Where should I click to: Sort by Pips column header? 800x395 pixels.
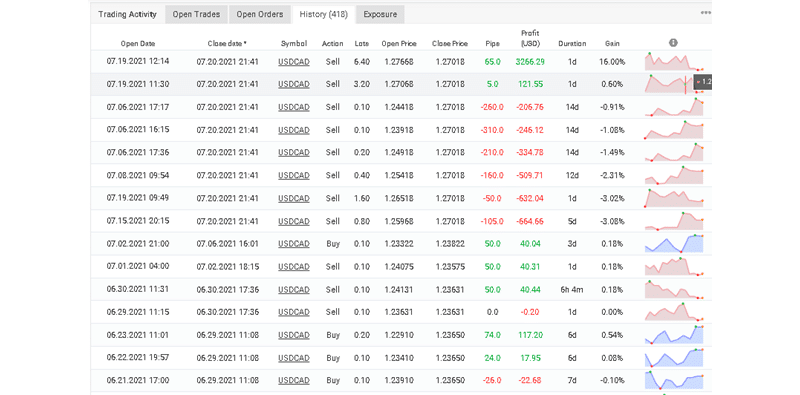click(492, 44)
